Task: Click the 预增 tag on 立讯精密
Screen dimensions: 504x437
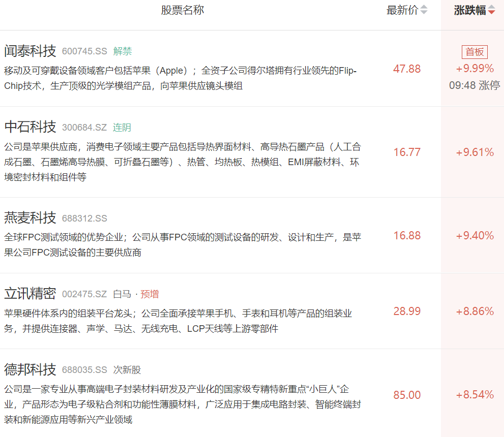Action: (150, 294)
